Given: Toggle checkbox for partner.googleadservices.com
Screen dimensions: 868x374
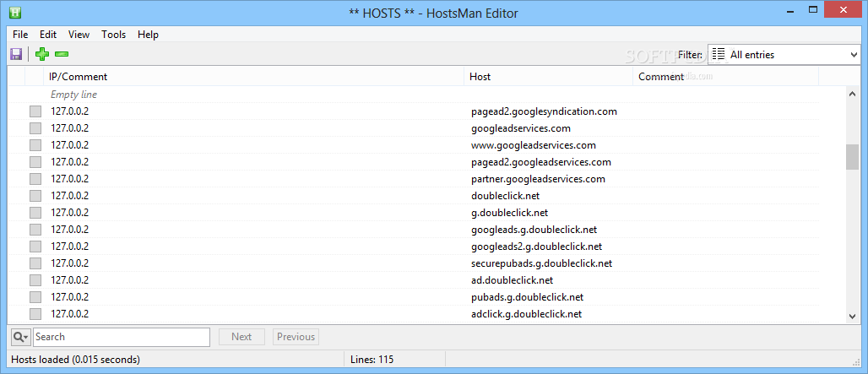Looking at the screenshot, I should (35, 179).
